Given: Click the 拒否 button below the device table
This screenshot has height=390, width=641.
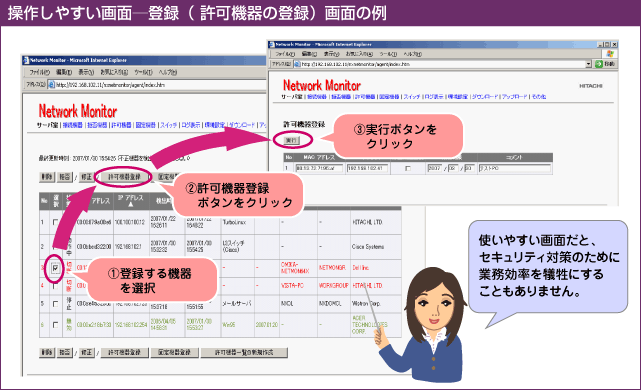Looking at the screenshot, I should (x=65, y=352).
